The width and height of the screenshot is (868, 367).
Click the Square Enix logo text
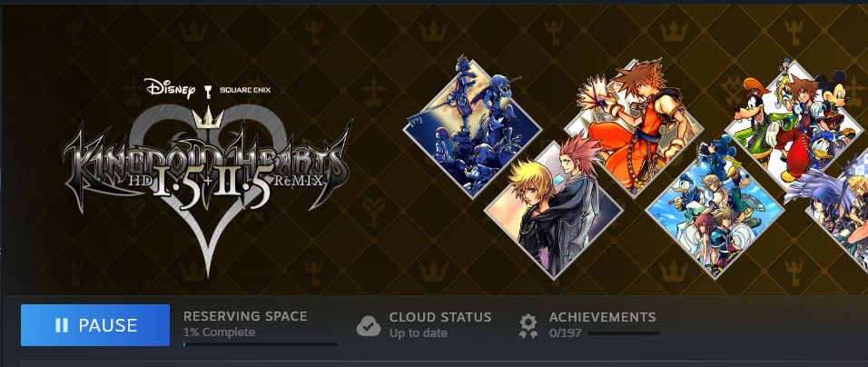(244, 90)
